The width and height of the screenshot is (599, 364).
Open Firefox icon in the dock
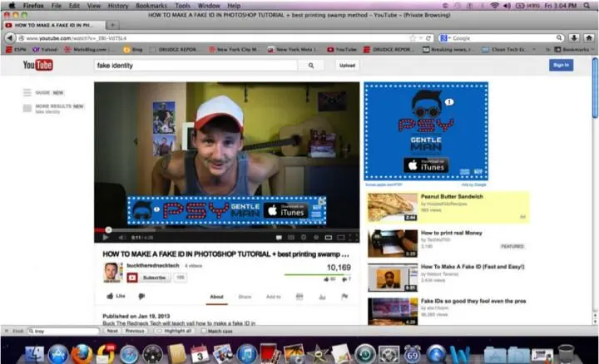pos(82,355)
